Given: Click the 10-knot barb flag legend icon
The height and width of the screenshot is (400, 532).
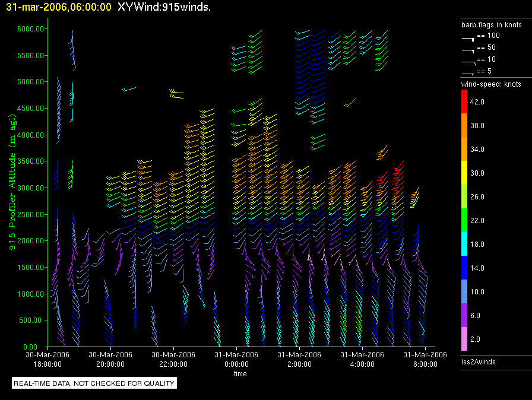Looking at the screenshot, I should pyautogui.click(x=469, y=63).
